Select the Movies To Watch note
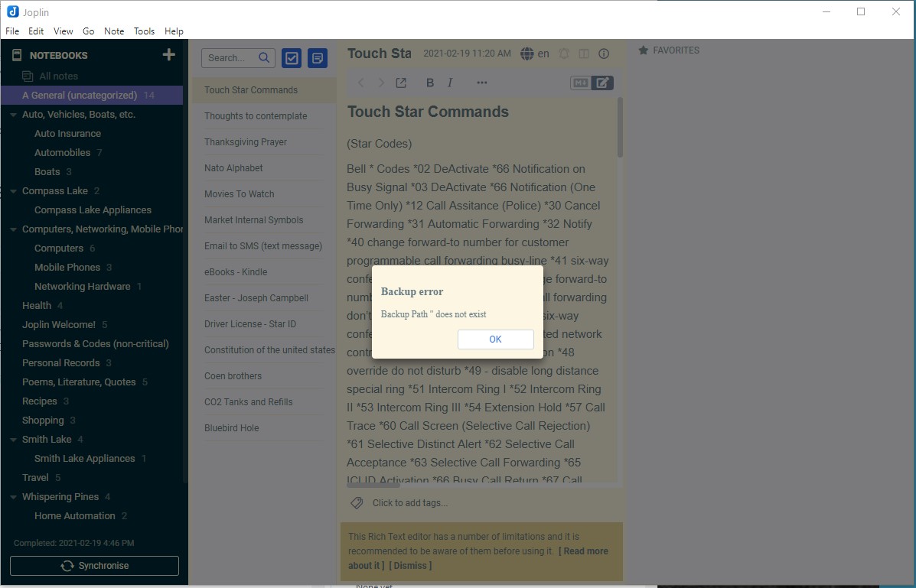This screenshot has height=588, width=916. (264, 194)
